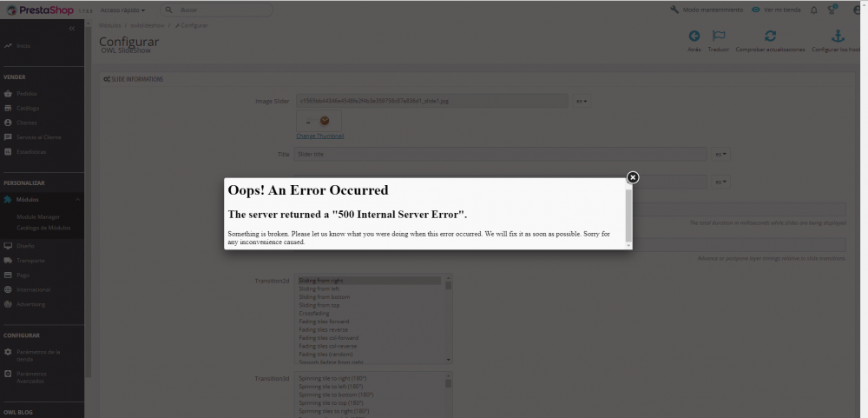Open Pago credit card icon in sidebar
868x418 pixels.
coord(8,275)
